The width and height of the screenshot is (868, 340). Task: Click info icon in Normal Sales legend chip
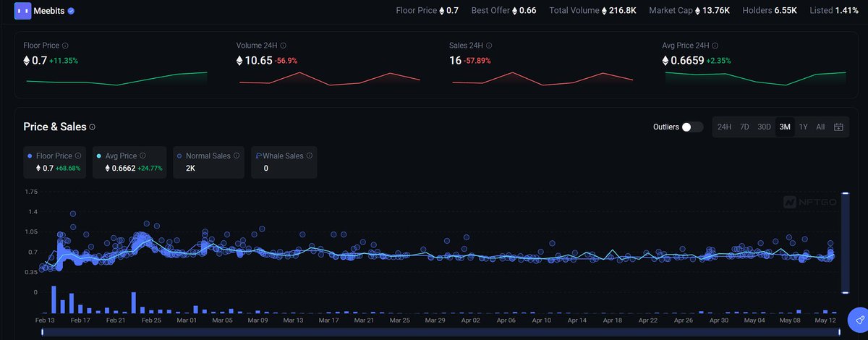pos(237,156)
